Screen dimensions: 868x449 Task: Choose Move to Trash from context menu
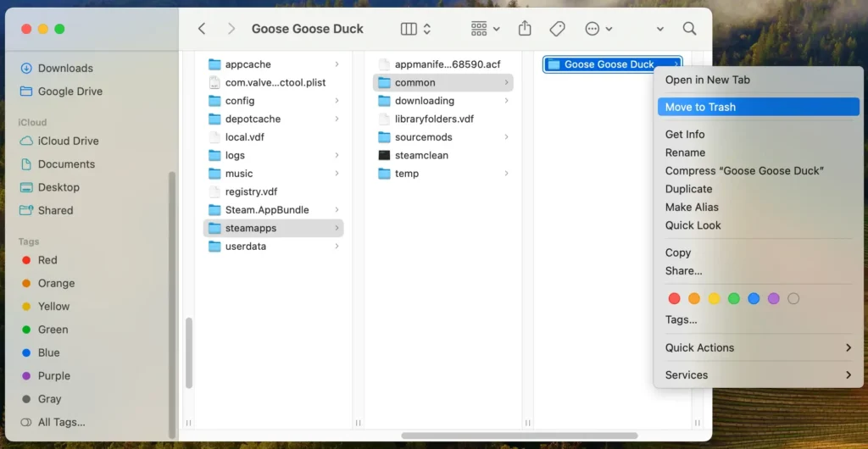pos(700,107)
